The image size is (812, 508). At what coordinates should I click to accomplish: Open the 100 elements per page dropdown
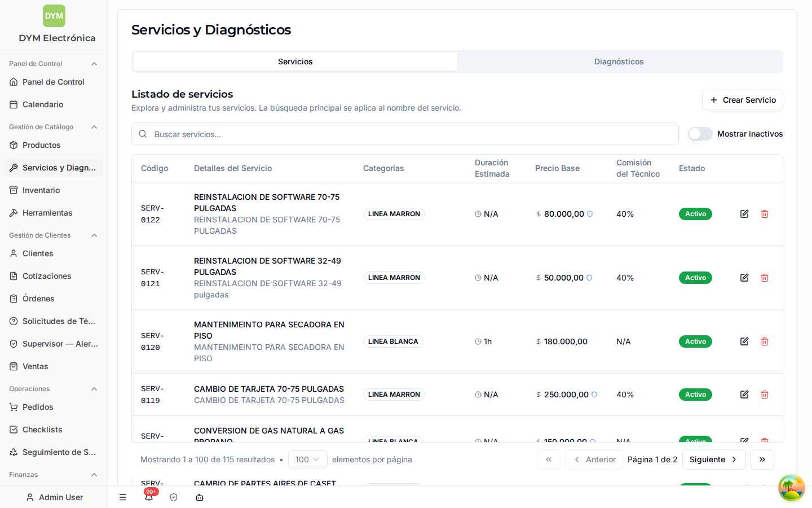coord(307,459)
